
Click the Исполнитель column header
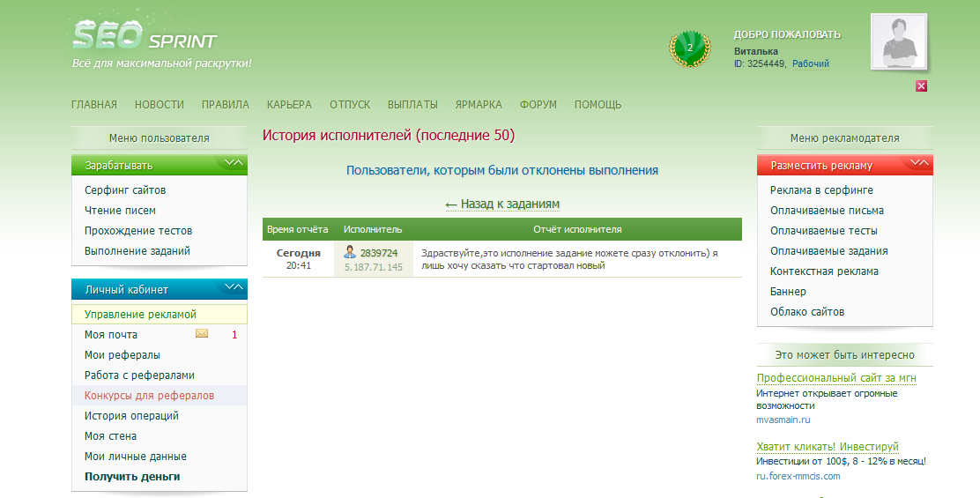(x=373, y=229)
